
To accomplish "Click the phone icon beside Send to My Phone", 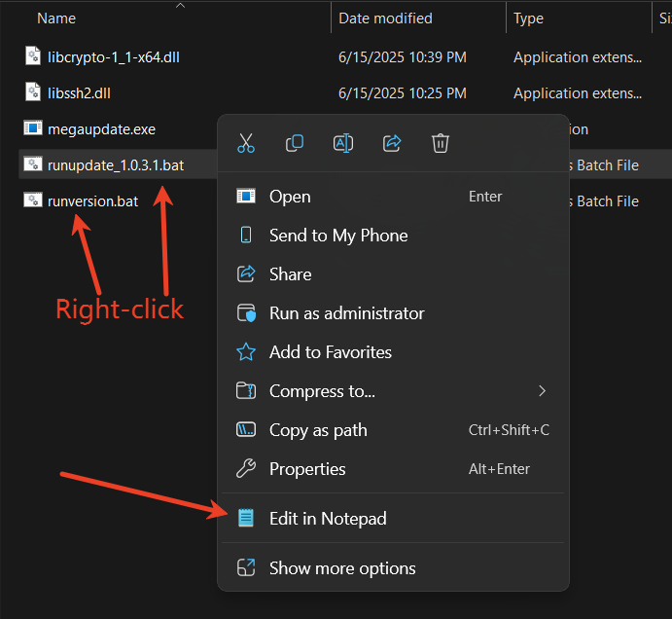I will coord(246,236).
